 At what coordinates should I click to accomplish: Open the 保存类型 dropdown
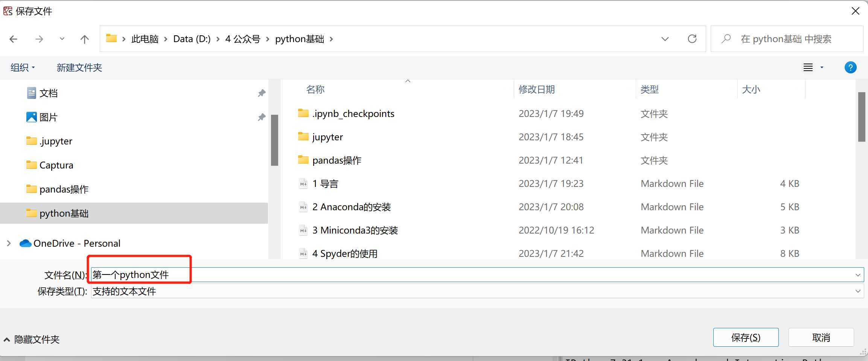click(x=858, y=291)
